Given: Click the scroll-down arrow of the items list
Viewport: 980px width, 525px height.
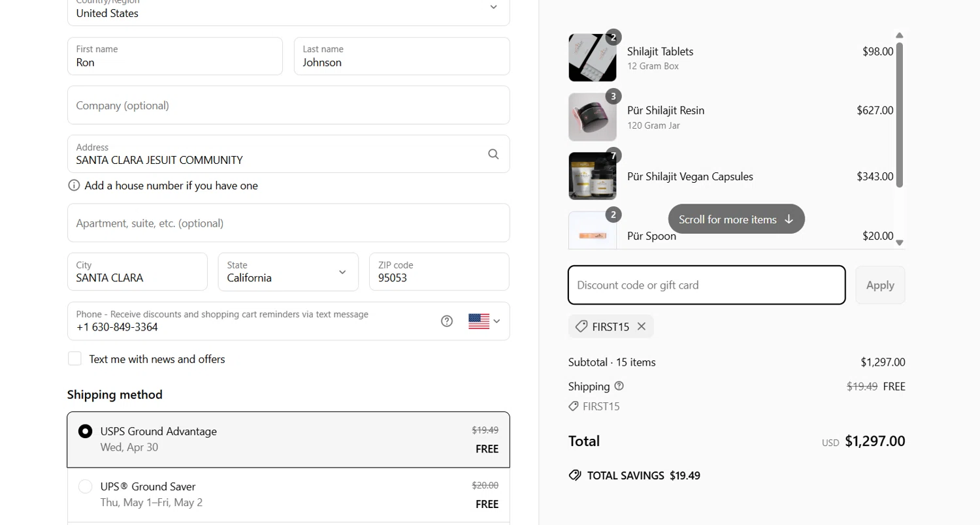Looking at the screenshot, I should (x=900, y=242).
